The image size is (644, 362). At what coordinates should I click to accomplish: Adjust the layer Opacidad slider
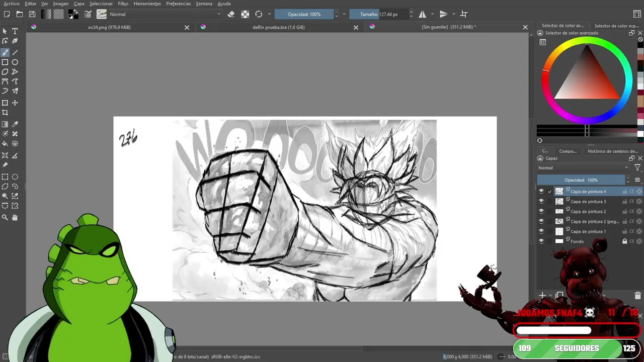(581, 180)
